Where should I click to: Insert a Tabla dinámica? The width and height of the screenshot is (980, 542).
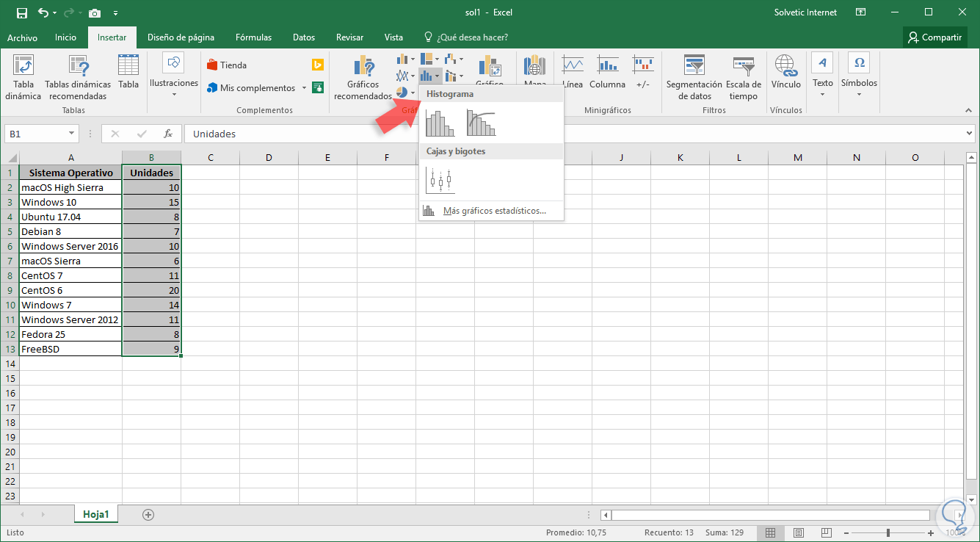pyautogui.click(x=23, y=78)
